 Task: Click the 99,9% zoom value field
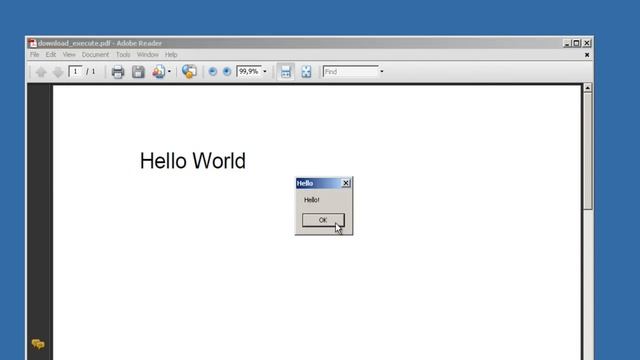pyautogui.click(x=249, y=71)
